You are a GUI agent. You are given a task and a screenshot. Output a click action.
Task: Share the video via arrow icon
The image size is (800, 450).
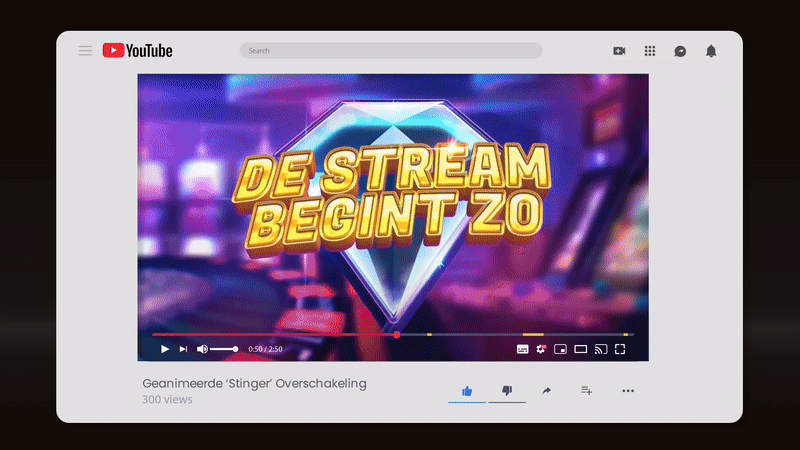[546, 391]
